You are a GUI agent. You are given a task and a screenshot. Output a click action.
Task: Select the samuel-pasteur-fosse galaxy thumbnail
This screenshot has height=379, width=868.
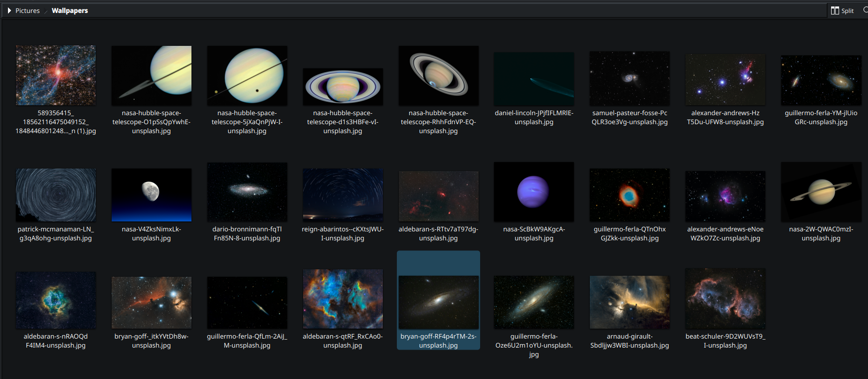[x=630, y=78]
